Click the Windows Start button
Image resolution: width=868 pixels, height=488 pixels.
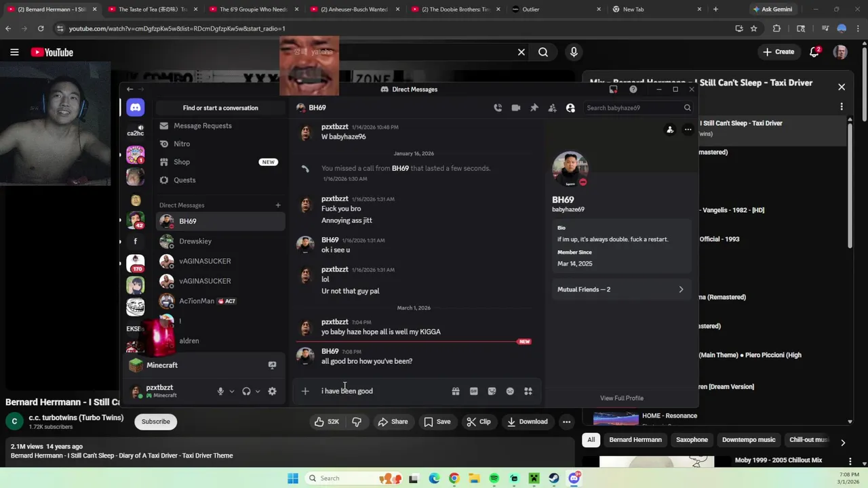292,479
